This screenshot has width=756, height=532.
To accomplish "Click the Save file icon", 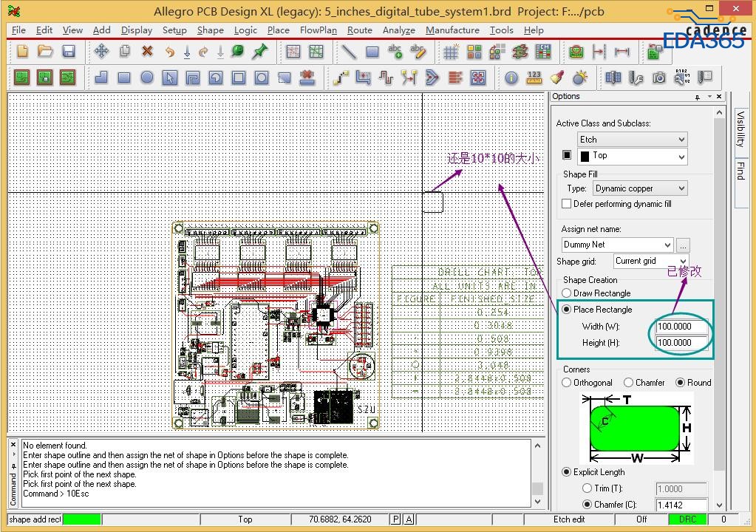I will click(69, 51).
